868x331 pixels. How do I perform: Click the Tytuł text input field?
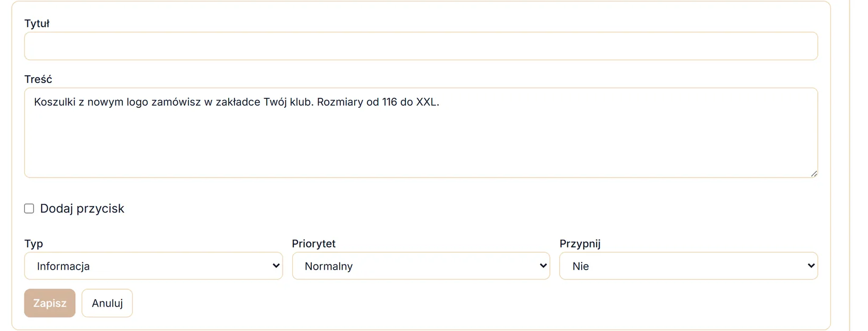pyautogui.click(x=421, y=46)
